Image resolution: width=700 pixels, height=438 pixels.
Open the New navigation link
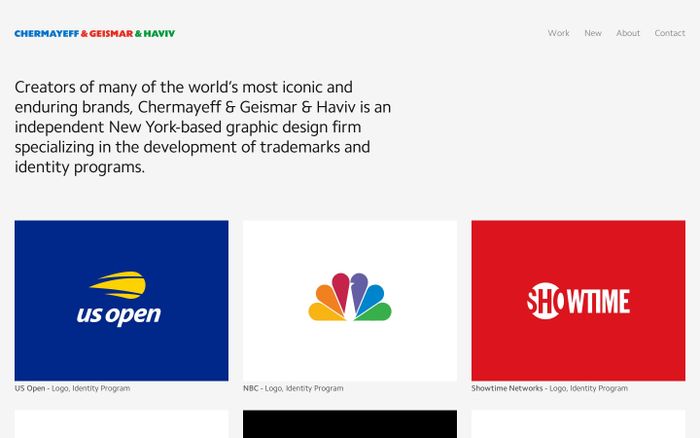point(593,33)
